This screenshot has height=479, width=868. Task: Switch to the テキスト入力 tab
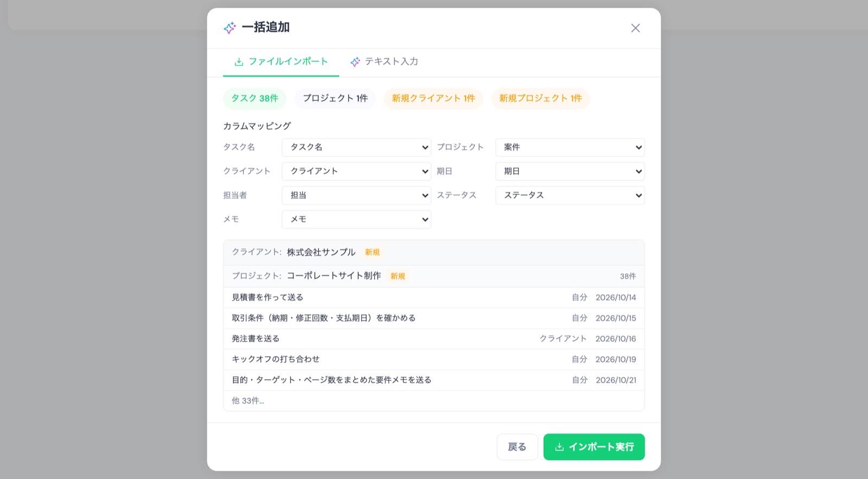[x=384, y=62]
